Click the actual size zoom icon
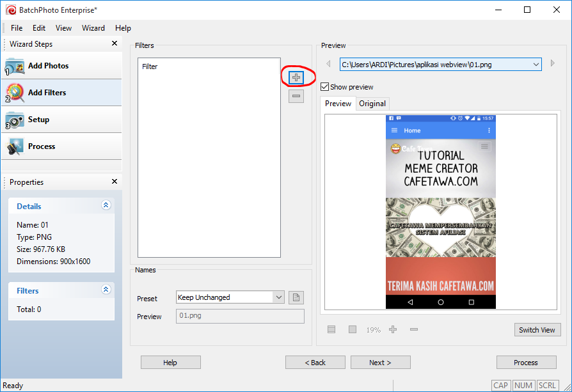The image size is (572, 392). point(353,329)
